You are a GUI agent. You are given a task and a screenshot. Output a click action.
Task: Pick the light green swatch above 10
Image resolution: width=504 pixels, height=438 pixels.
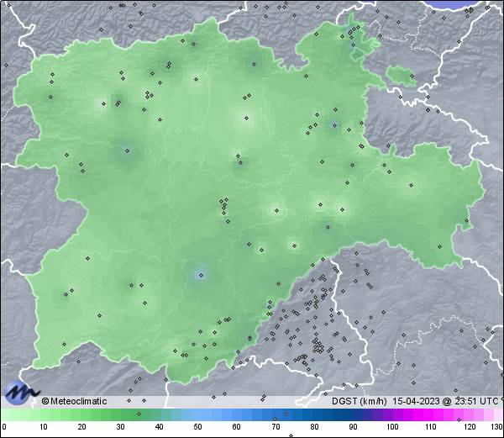(44, 414)
